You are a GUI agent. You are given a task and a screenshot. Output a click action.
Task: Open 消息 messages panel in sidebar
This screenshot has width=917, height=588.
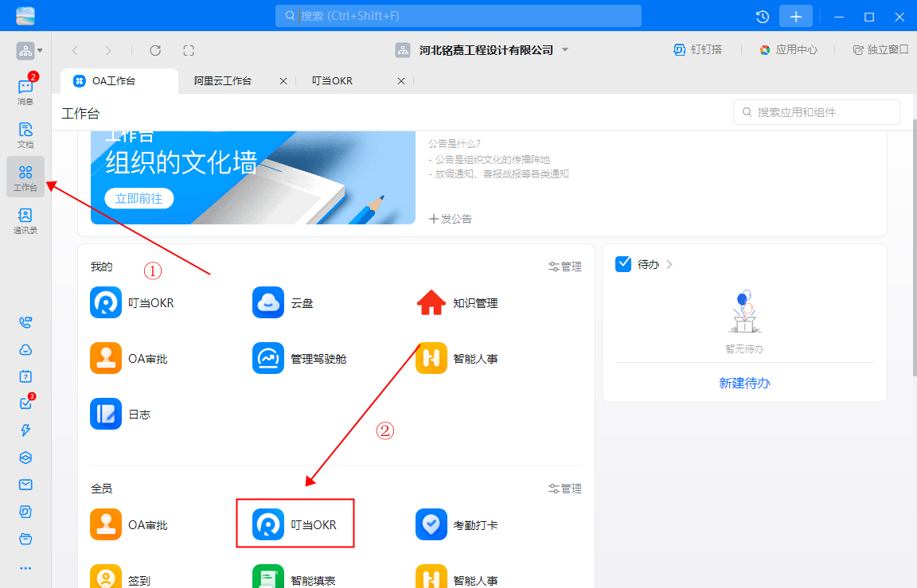click(x=25, y=88)
